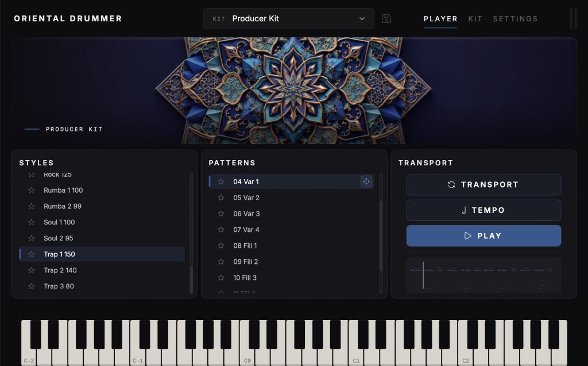Select the Rumba 1 100 style
The image size is (588, 366).
(x=102, y=190)
